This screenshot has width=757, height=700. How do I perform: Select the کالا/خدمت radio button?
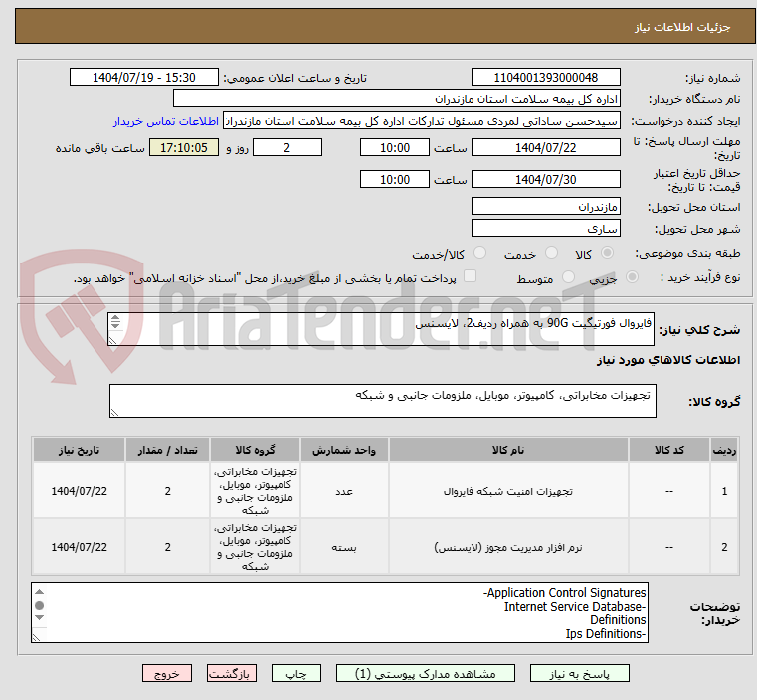coord(479,253)
